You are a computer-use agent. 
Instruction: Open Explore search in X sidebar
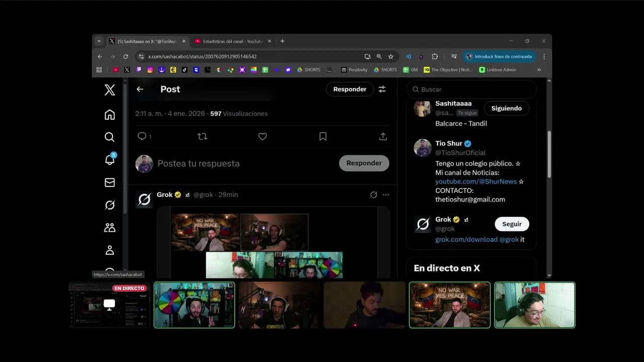point(110,137)
